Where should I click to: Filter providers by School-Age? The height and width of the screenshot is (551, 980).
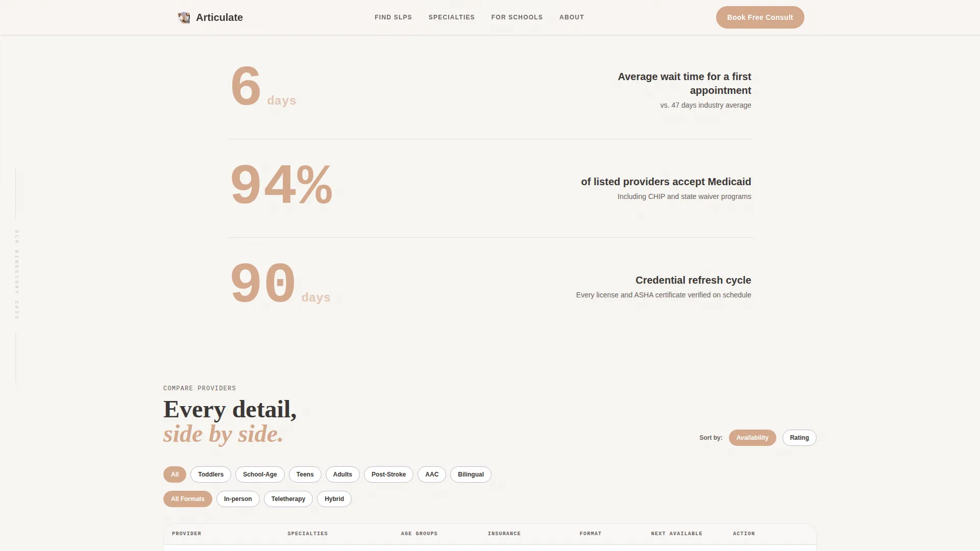tap(260, 474)
